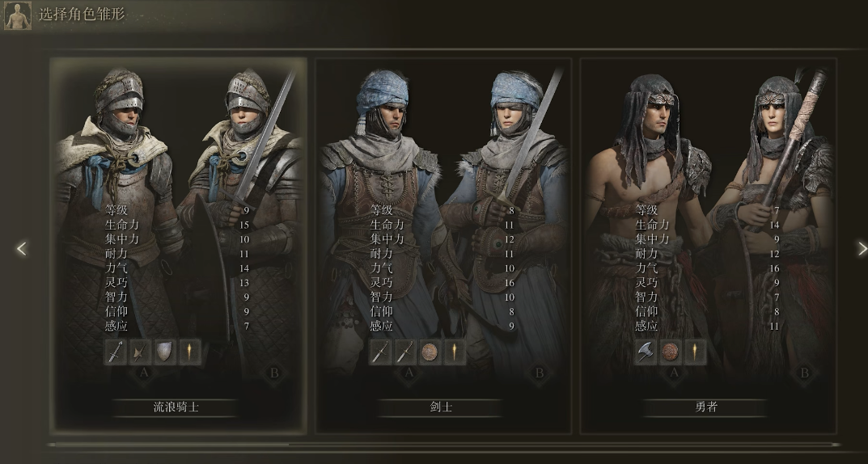This screenshot has height=464, width=868.
Task: Click the round leather shield icon under 勇者
Action: [x=671, y=352]
